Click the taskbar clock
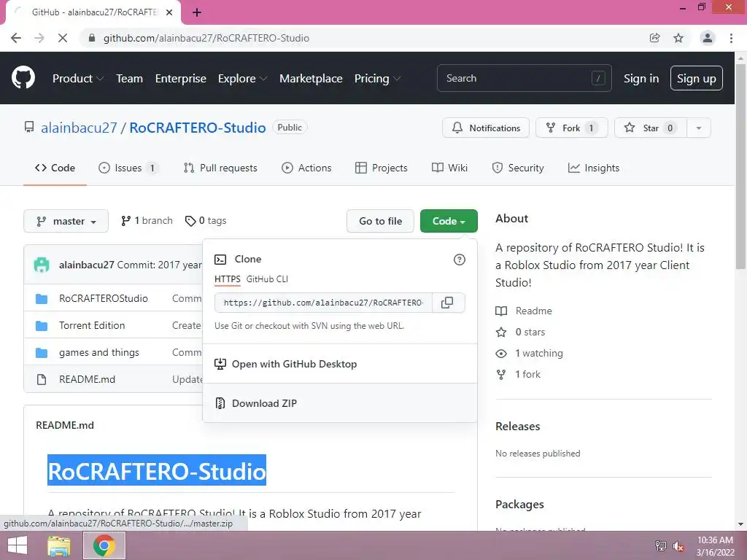Viewport: 747px width, 560px height. tap(715, 546)
